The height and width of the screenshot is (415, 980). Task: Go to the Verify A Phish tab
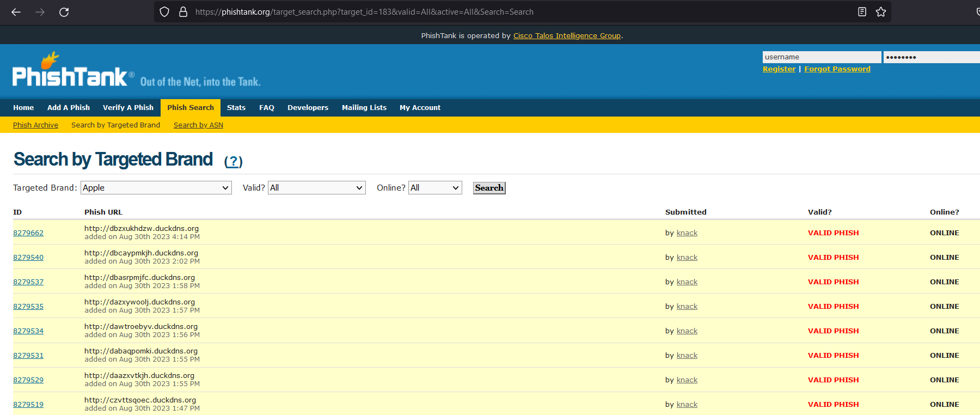coord(128,108)
